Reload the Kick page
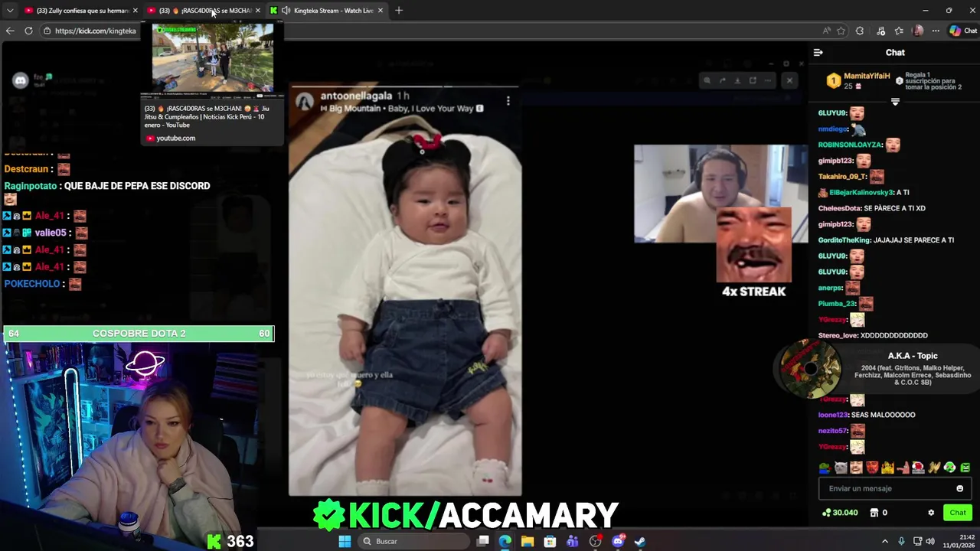The width and height of the screenshot is (980, 551). point(28,31)
